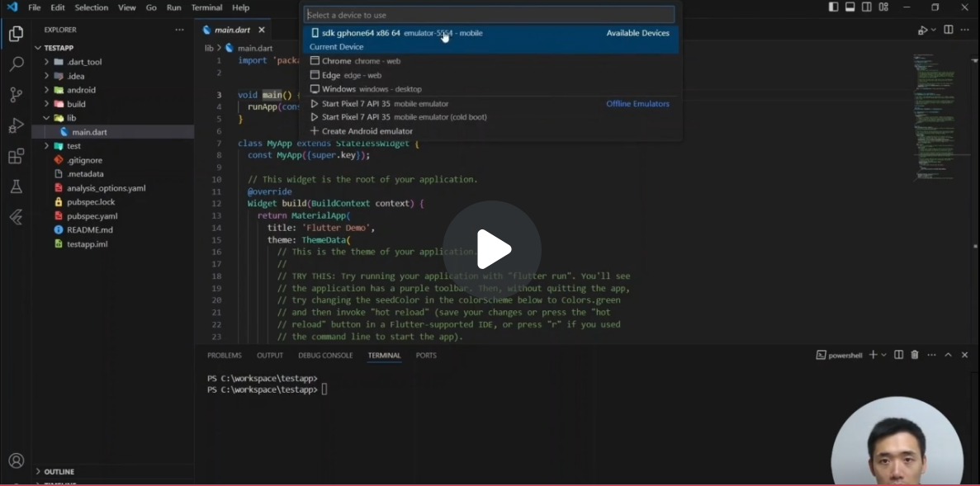The image size is (980, 486).
Task: Start Pixel 7 API 35 cold boot emulator
Action: click(x=490, y=117)
